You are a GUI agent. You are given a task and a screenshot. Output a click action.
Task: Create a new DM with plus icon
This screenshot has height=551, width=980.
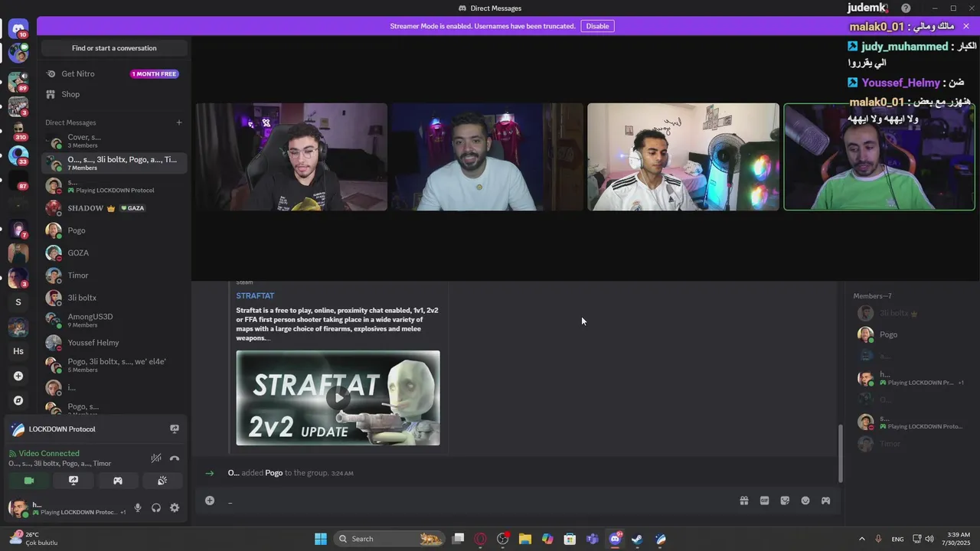(x=179, y=122)
